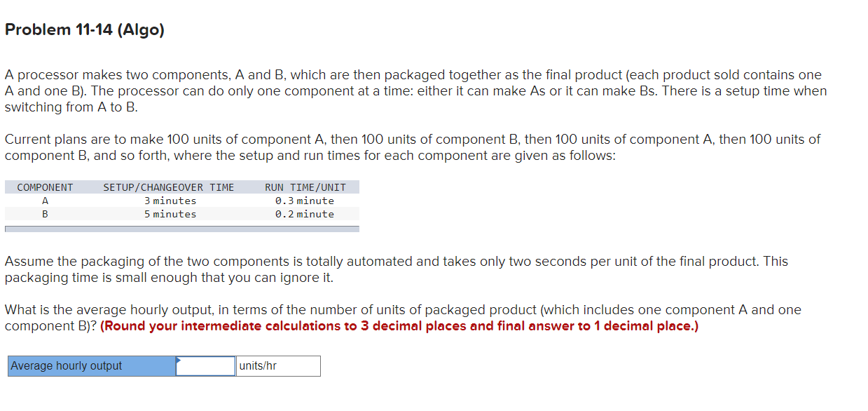Viewport: 868px width, 411px height.
Task: Click the 3 minutes setup time cell
Action: coord(170,201)
